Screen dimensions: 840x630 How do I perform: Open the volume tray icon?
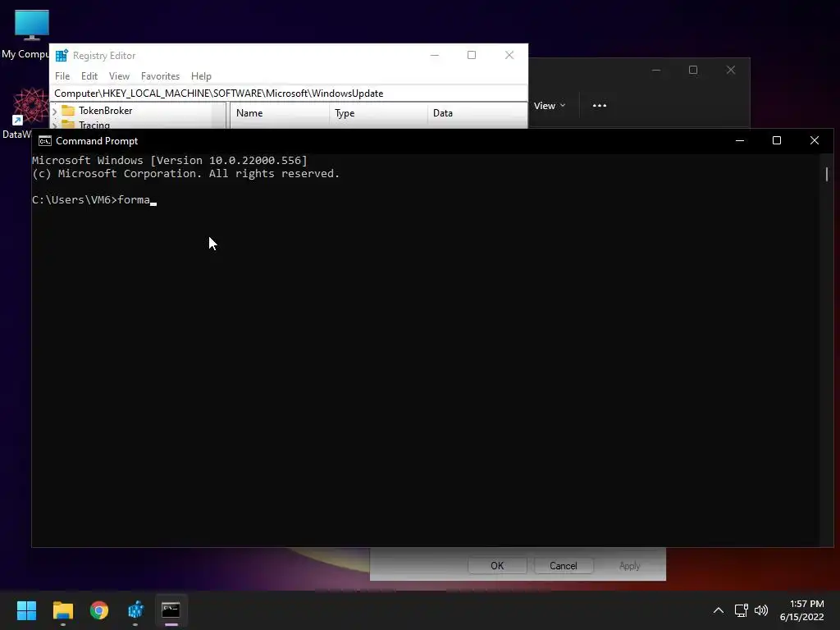(x=760, y=610)
